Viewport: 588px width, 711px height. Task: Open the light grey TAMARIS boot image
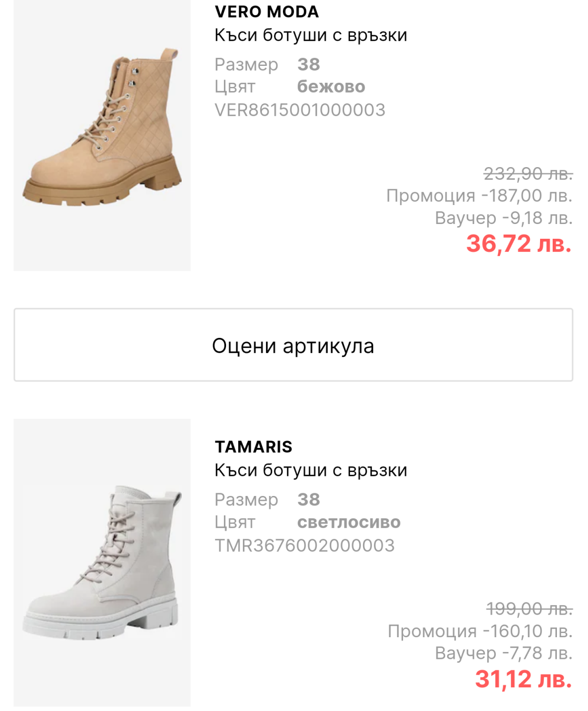point(102,562)
